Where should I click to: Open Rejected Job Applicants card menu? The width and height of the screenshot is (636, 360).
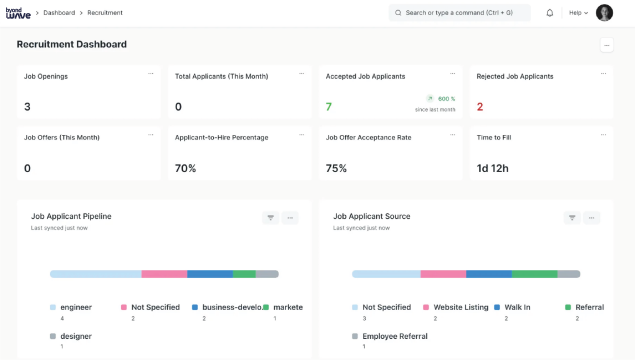[603, 73]
